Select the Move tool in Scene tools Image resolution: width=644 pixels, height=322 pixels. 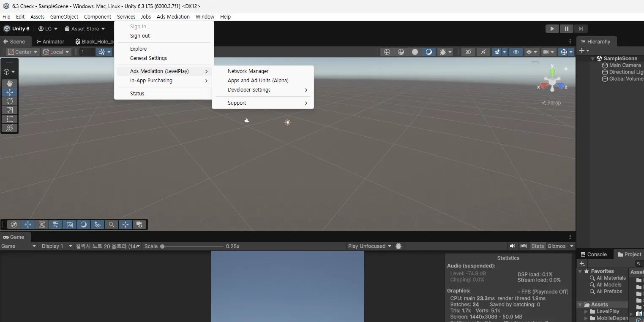pos(10,92)
